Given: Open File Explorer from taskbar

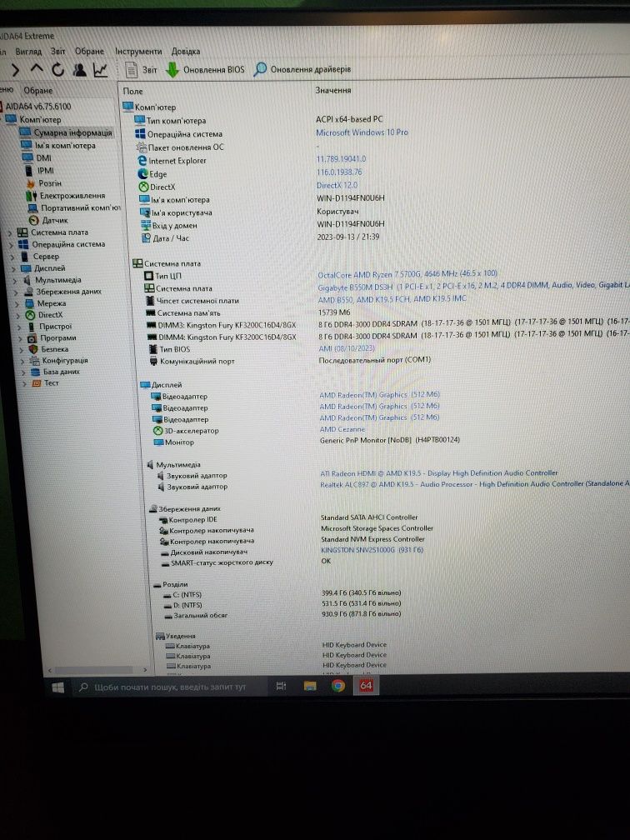Looking at the screenshot, I should [310, 687].
